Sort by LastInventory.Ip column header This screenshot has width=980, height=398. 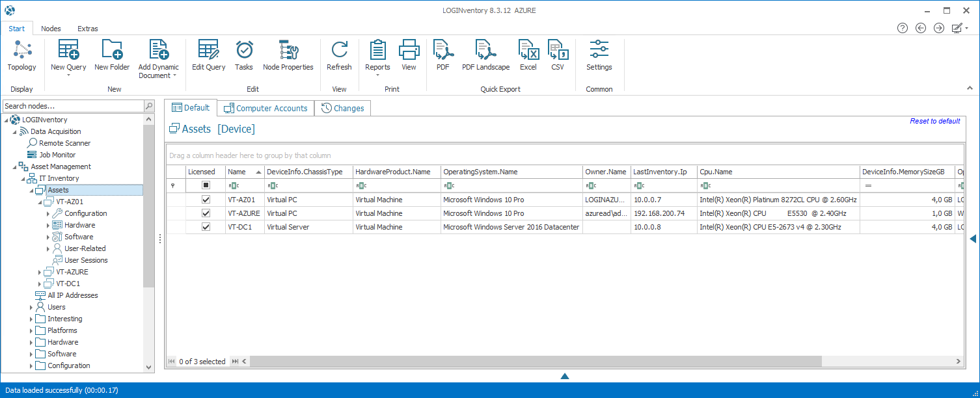[664, 172]
